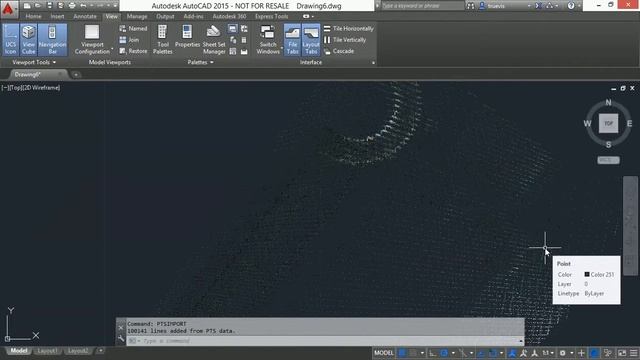Click the Undo arrow in quick access toolbar
640x360 pixels.
[83, 6]
